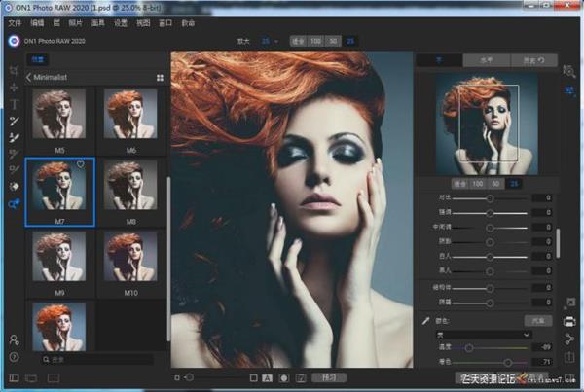Toggle the left panel visibility icon

pyautogui.click(x=14, y=376)
